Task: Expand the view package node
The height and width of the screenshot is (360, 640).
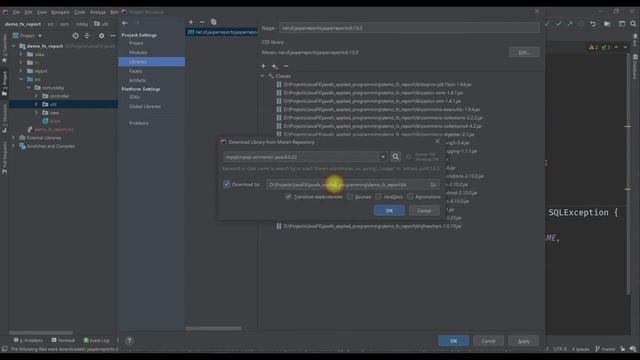Action: coord(36,113)
